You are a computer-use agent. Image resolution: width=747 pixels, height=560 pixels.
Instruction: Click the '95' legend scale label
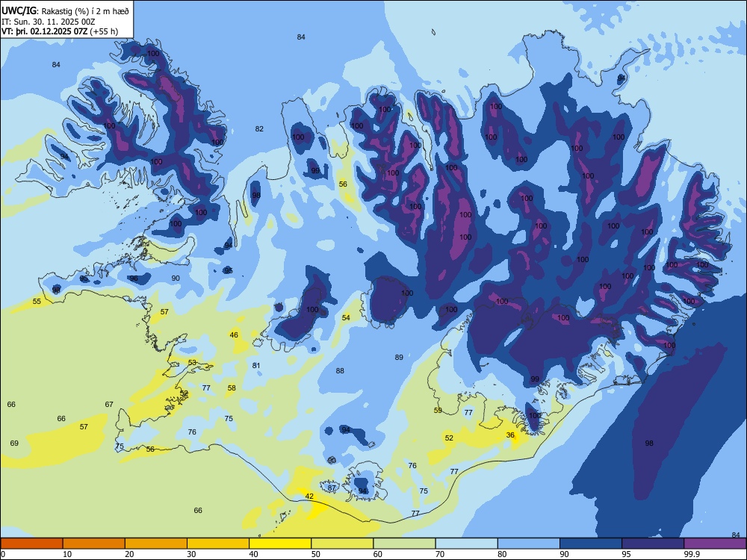626,554
